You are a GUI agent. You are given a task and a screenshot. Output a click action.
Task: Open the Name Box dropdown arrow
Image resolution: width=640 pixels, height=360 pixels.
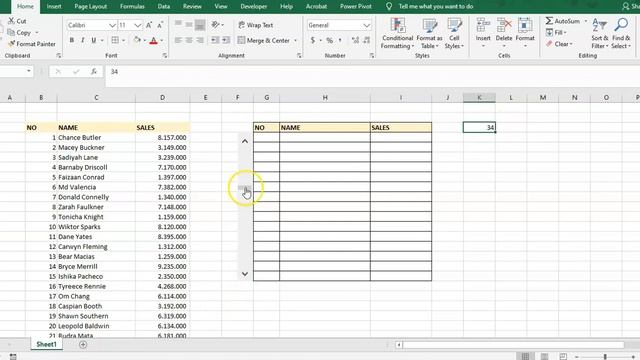pyautogui.click(x=29, y=71)
